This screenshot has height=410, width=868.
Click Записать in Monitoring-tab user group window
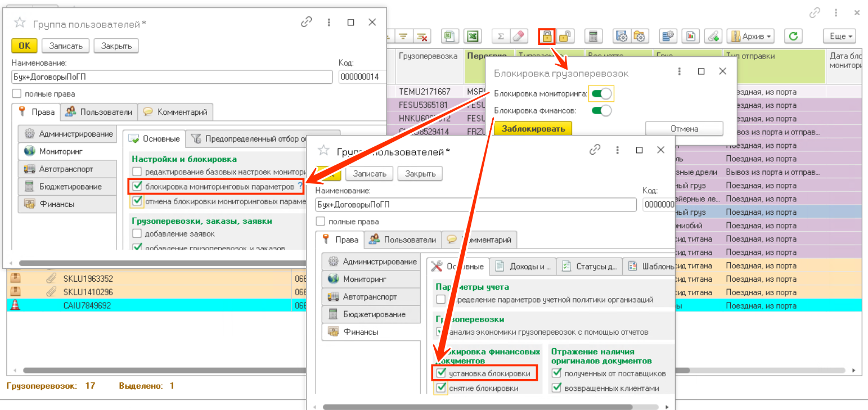(x=66, y=46)
